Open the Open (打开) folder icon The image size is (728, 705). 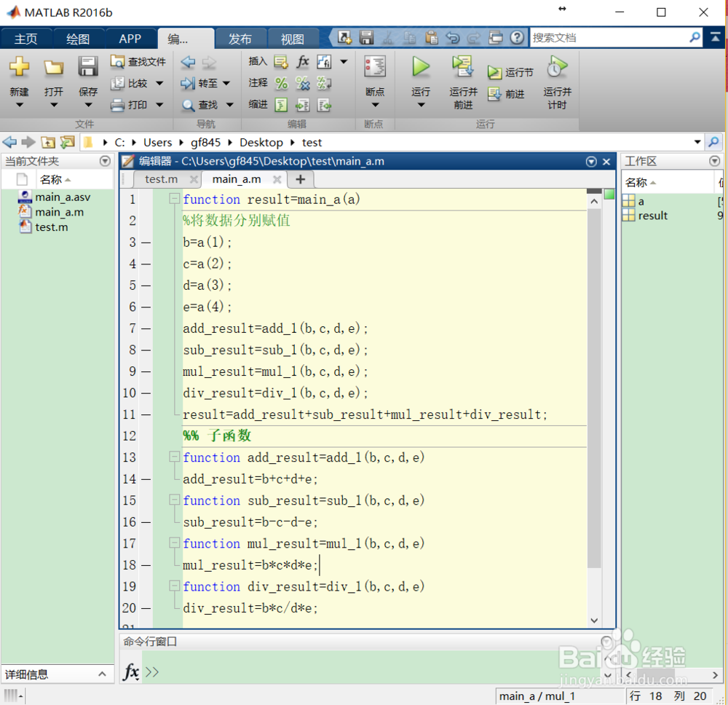(53, 67)
